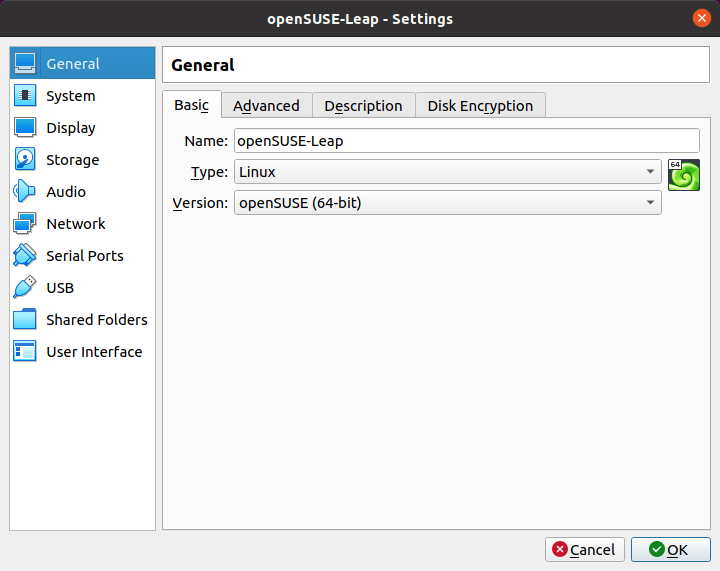Viewport: 720px width, 571px height.
Task: Click the USB plug icon
Action: pos(25,287)
